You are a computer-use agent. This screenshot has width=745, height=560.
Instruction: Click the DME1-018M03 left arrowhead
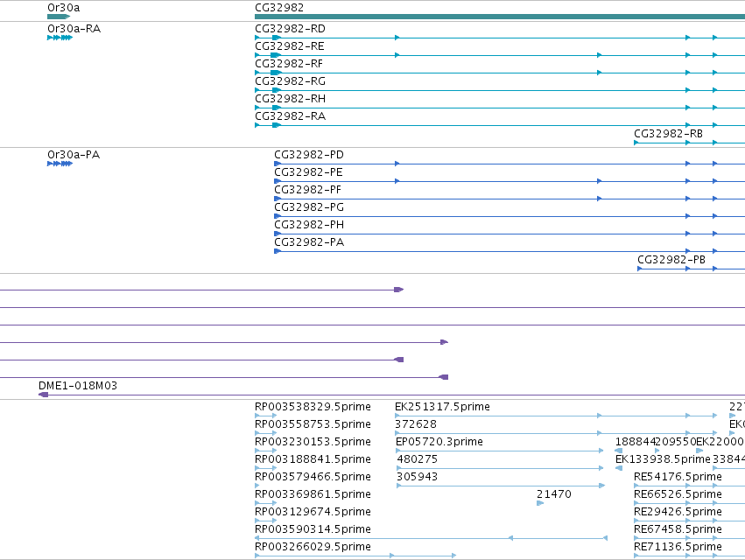point(43,395)
